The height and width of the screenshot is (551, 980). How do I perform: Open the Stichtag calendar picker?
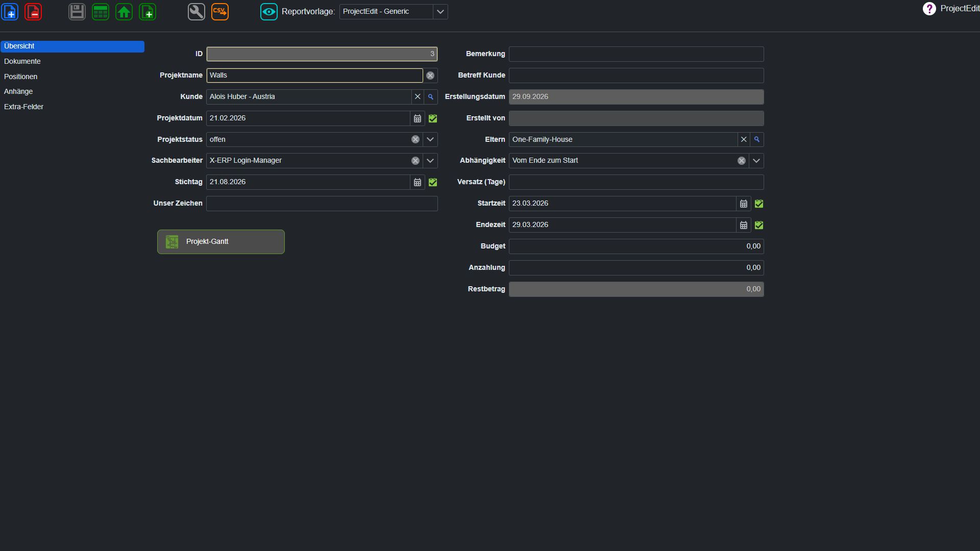click(418, 182)
